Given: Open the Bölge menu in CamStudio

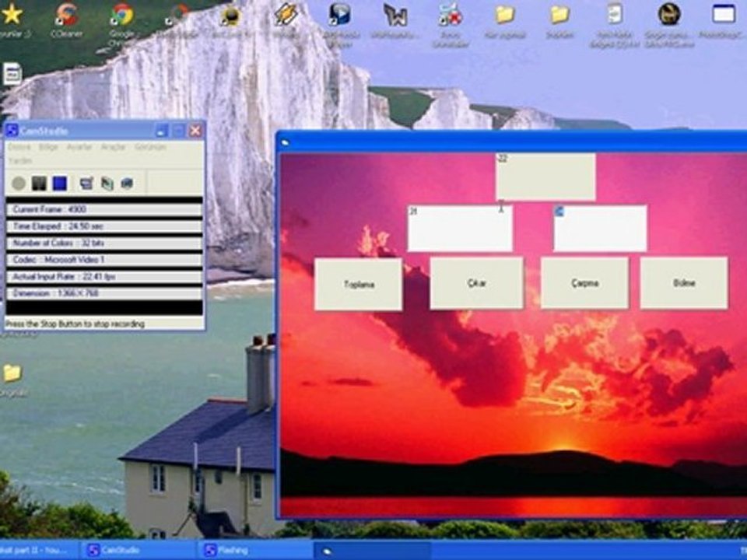Looking at the screenshot, I should [48, 147].
